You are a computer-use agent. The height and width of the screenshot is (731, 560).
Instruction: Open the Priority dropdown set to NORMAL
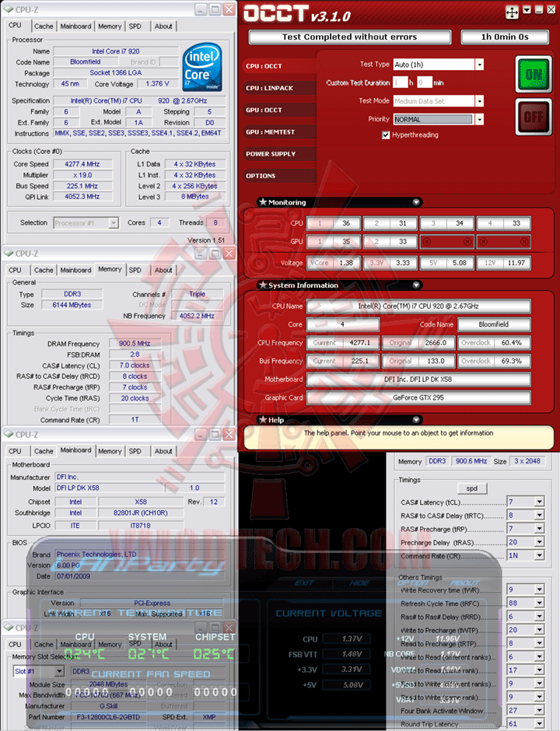click(x=479, y=119)
